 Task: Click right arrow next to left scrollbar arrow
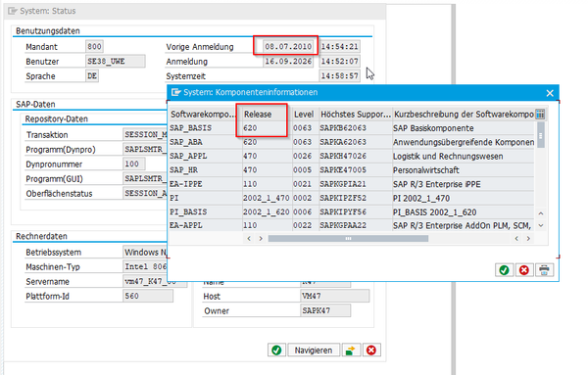click(261, 238)
